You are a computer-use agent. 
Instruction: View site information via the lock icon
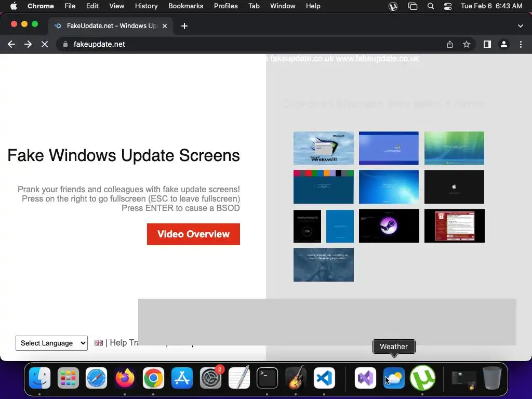click(x=65, y=44)
